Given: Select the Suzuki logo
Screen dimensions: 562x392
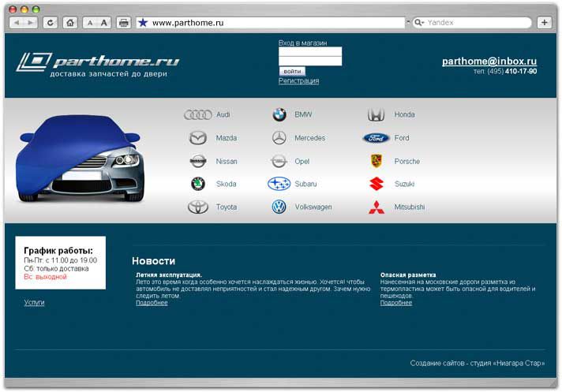Looking at the screenshot, I should click(377, 184).
